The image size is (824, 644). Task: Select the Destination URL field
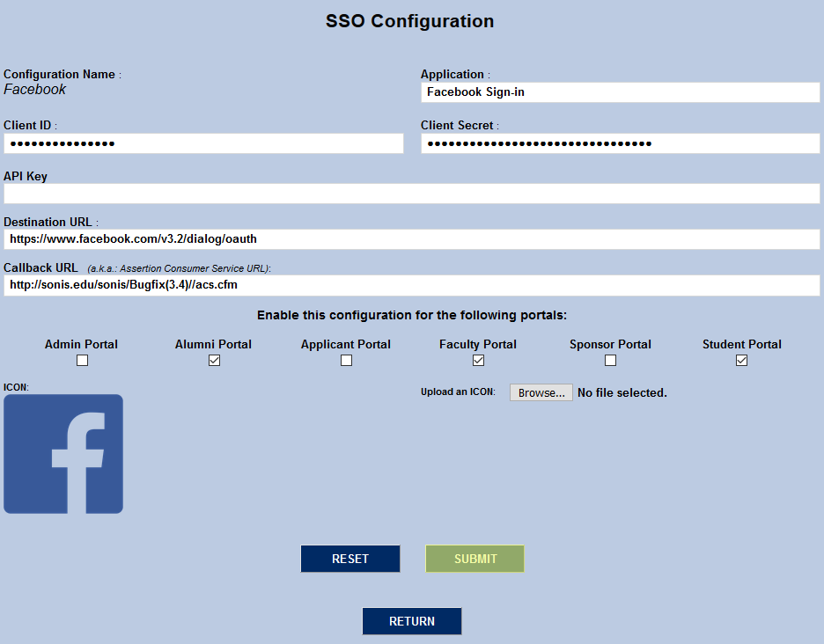tap(410, 238)
